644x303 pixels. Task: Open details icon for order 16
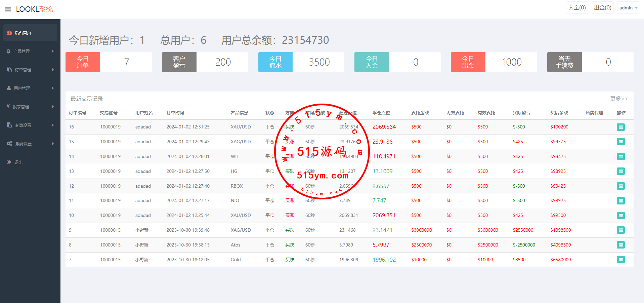(x=620, y=127)
